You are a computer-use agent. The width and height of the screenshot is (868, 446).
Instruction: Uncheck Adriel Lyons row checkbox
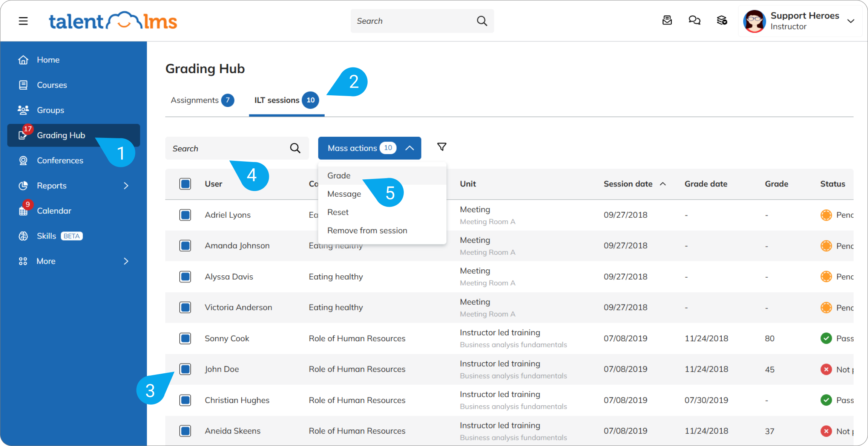click(185, 215)
